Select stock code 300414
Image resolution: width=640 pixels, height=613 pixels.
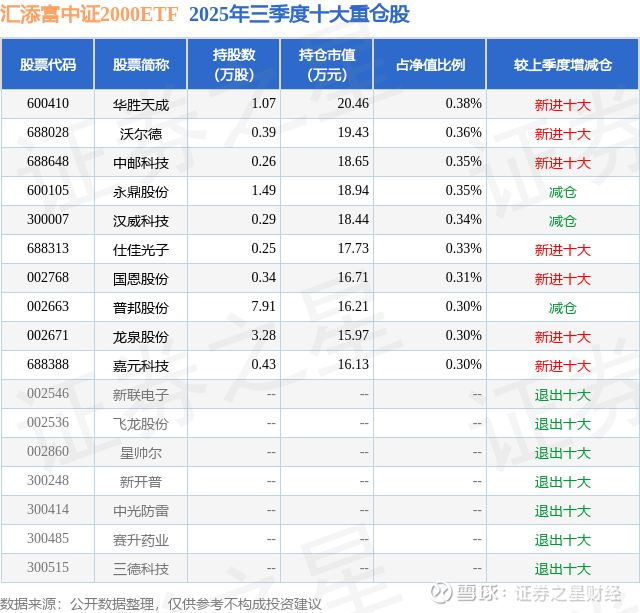click(x=48, y=509)
